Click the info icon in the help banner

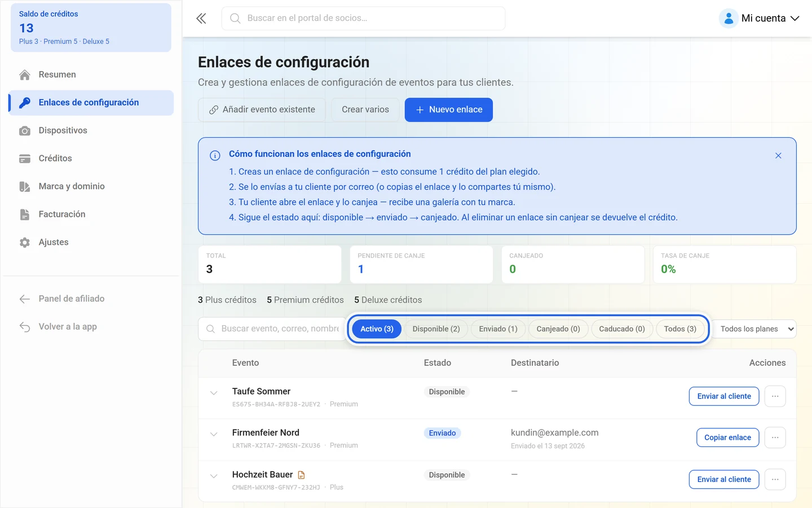point(215,155)
